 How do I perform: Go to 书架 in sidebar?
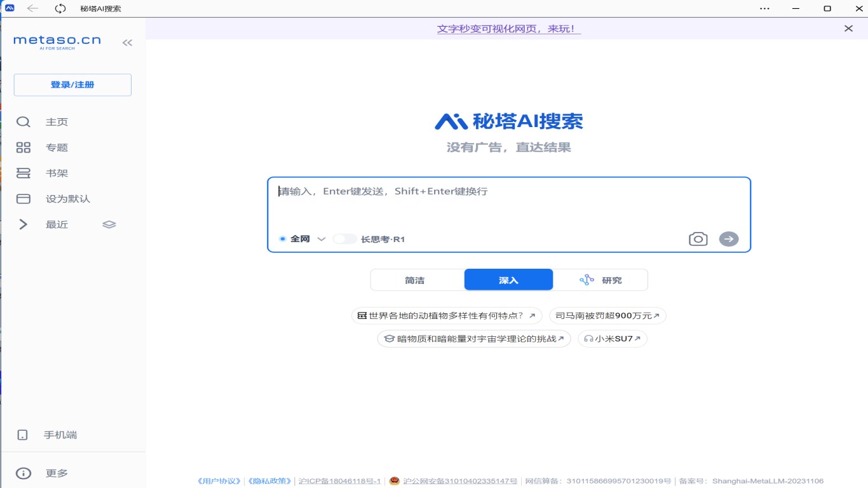57,173
